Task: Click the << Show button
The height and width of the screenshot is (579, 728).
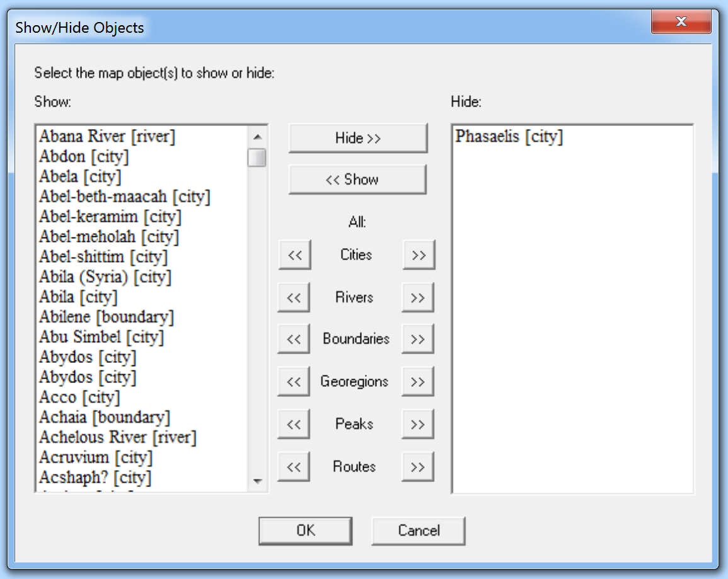Action: tap(357, 180)
